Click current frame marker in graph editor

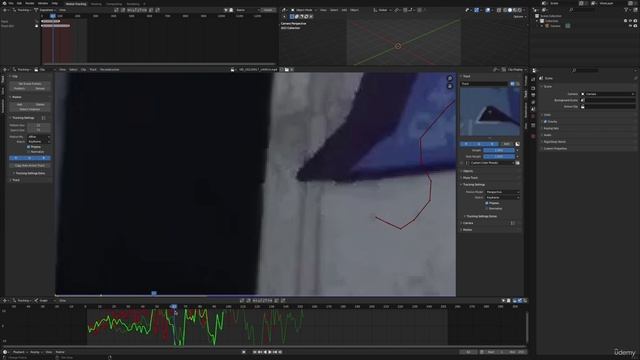(x=173, y=306)
